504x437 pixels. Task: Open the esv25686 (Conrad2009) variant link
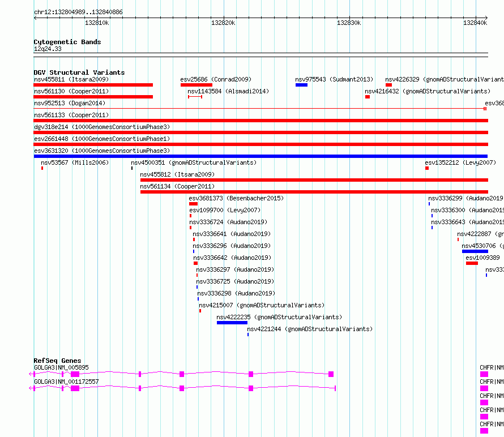click(x=216, y=79)
